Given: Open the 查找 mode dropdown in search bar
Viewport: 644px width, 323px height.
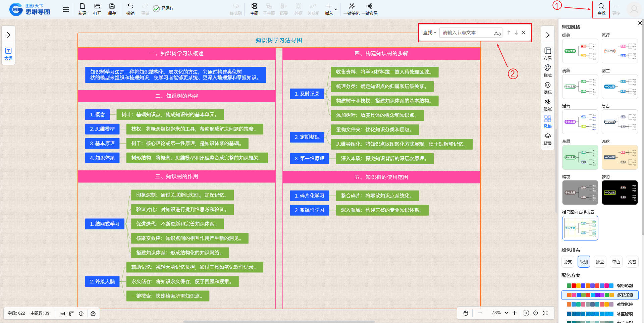Looking at the screenshot, I should click(x=429, y=33).
